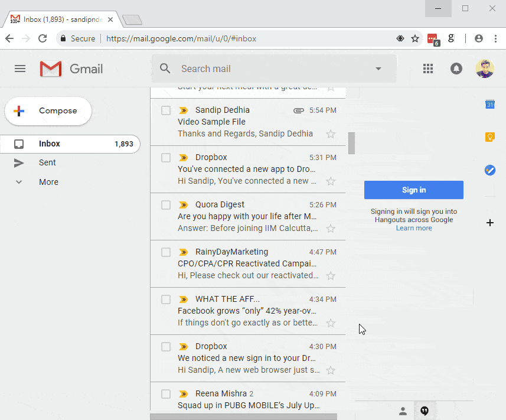Reload the page in Chrome
The image size is (506, 420).
(43, 38)
